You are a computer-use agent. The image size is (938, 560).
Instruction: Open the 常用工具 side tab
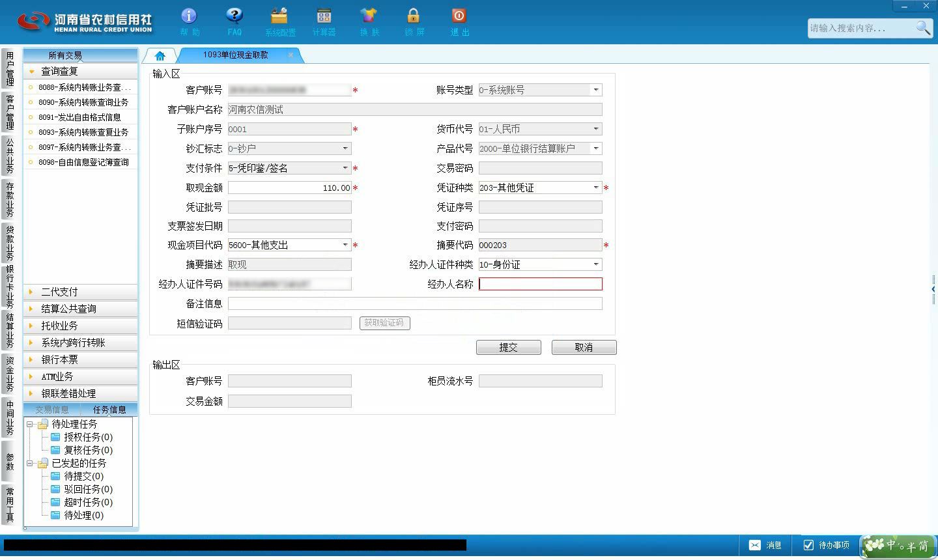coord(10,505)
